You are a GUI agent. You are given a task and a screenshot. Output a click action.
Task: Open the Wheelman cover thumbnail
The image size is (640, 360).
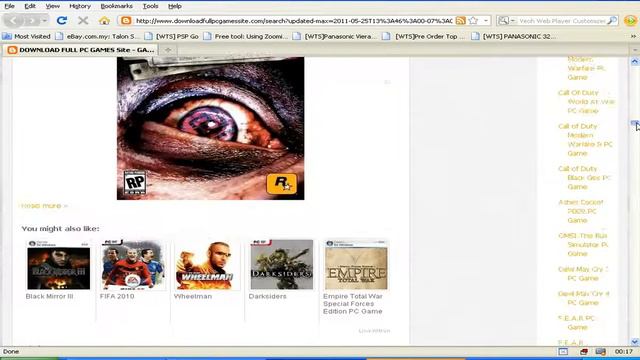point(207,265)
